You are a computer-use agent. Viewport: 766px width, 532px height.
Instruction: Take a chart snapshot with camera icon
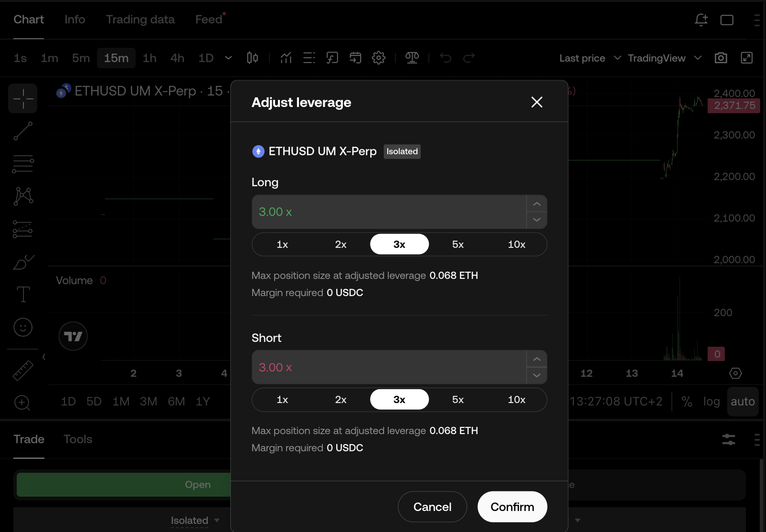pos(721,58)
